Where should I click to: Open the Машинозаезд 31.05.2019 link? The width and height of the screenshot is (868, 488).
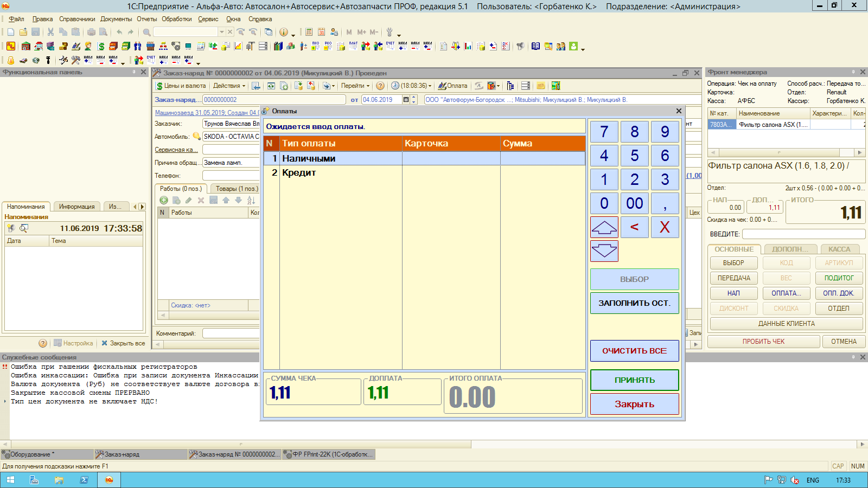(x=207, y=113)
